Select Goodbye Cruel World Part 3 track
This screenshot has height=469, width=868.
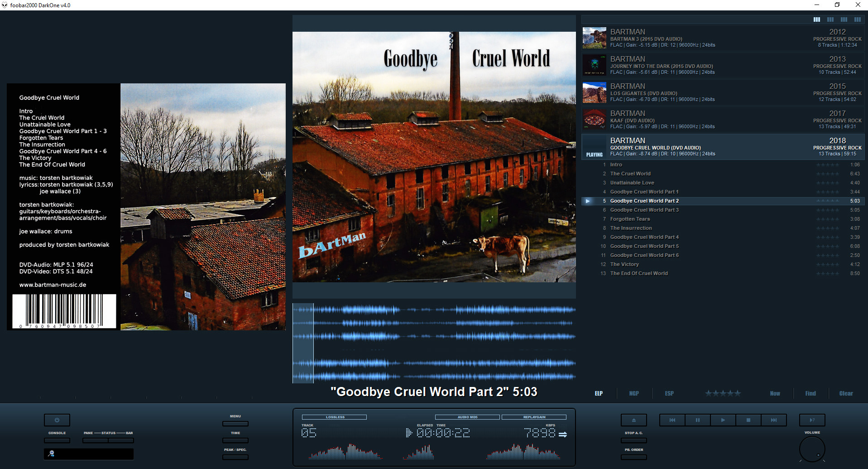click(x=723, y=210)
